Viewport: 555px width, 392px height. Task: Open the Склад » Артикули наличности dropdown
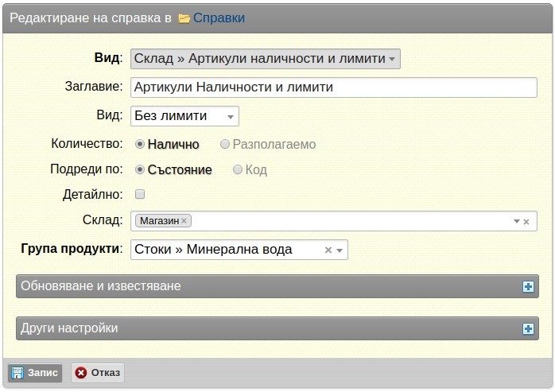click(x=266, y=59)
